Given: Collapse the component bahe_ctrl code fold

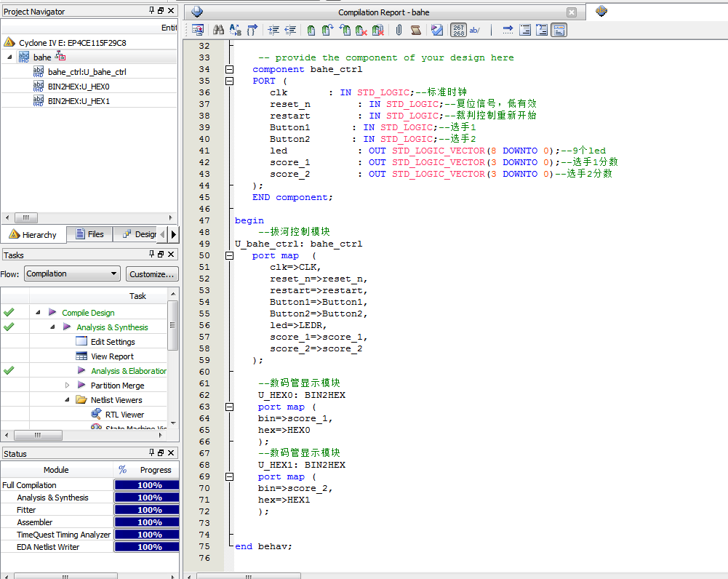Looking at the screenshot, I should tap(230, 69).
